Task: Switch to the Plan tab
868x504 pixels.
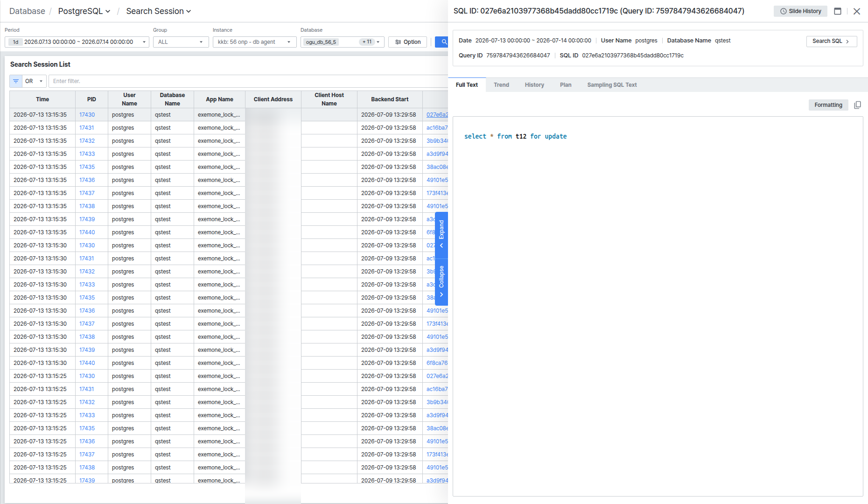Action: pos(566,85)
